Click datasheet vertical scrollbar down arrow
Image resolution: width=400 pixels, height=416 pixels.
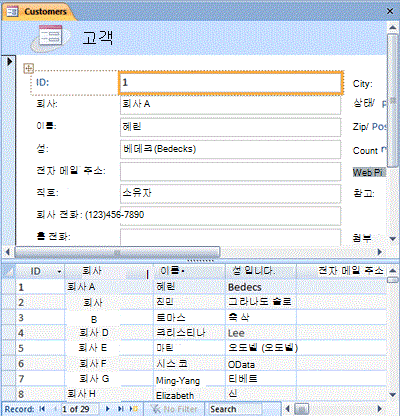[393, 395]
